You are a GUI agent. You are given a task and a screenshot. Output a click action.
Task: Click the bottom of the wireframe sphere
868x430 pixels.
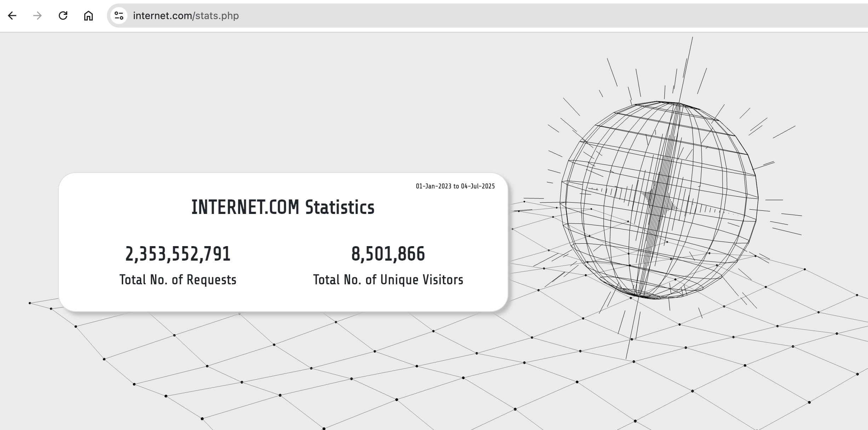tap(648, 295)
